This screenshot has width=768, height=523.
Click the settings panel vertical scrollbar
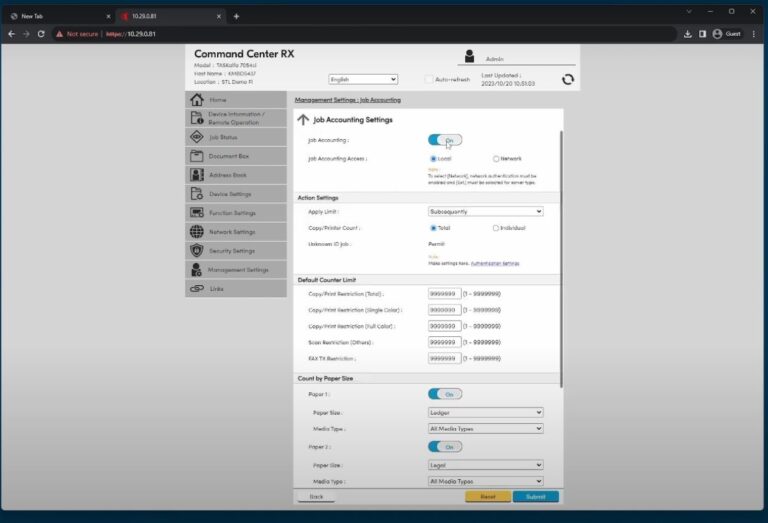click(x=561, y=259)
